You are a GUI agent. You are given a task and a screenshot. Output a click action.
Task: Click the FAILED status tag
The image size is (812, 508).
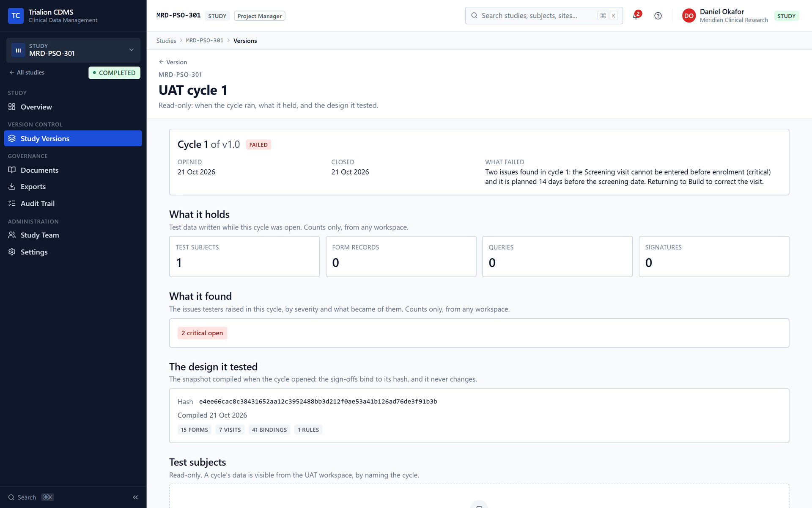pos(258,145)
